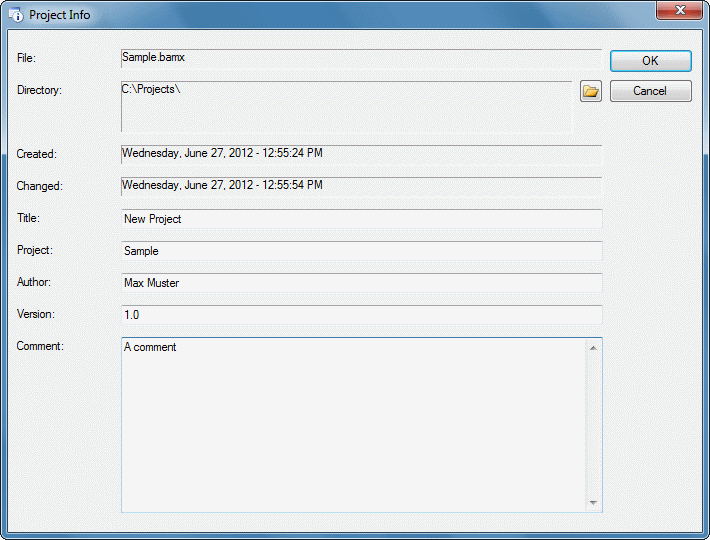The width and height of the screenshot is (710, 540).
Task: Click the Author field with Max Muster
Action: (361, 283)
